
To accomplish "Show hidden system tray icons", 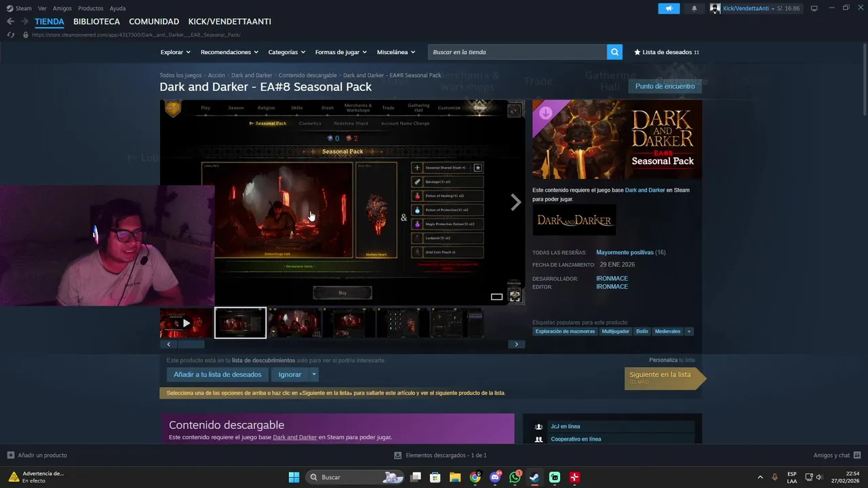I will click(759, 477).
